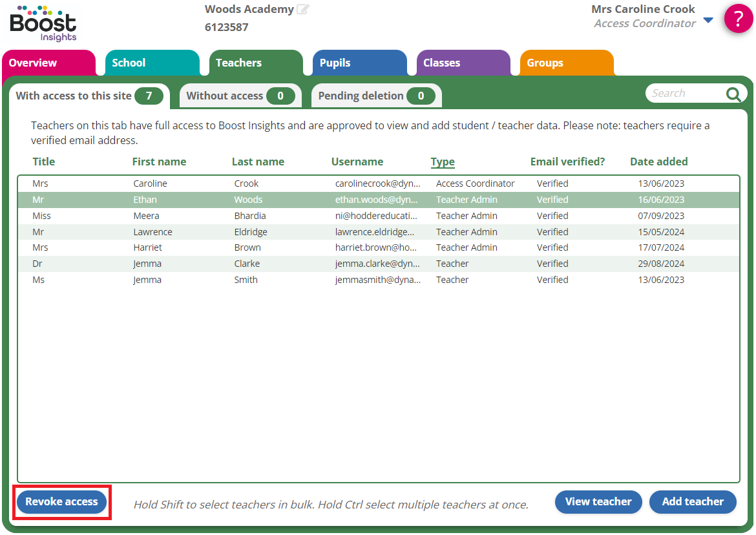Click the Boost Insights logo

43,23
